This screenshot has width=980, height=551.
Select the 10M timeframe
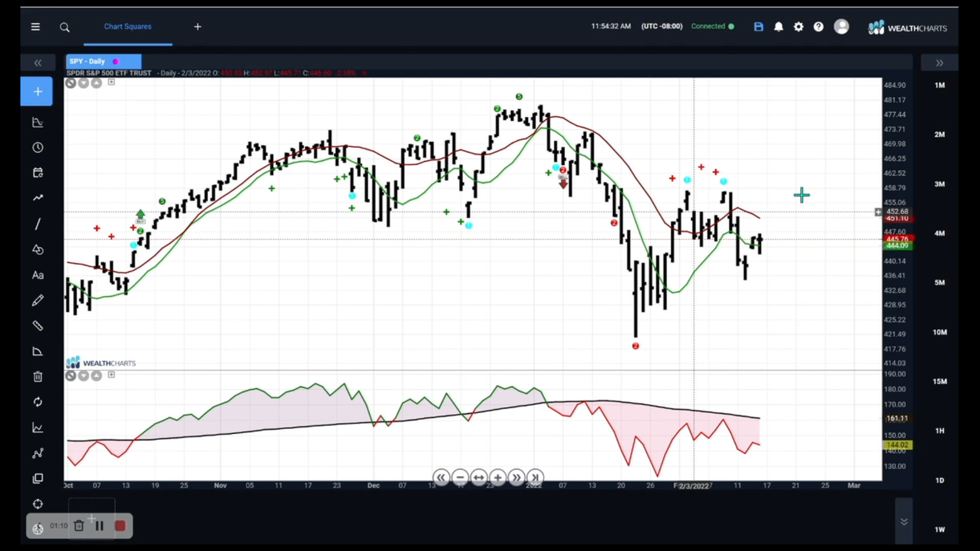[940, 332]
